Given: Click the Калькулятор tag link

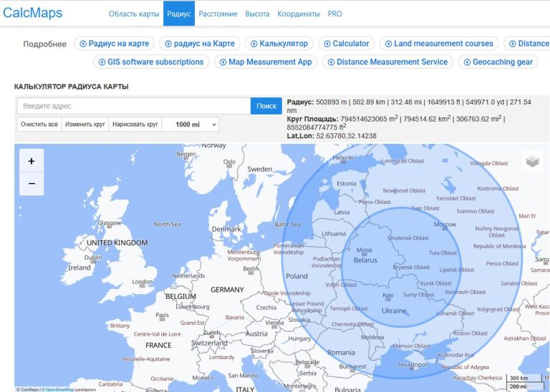Looking at the screenshot, I should [279, 44].
